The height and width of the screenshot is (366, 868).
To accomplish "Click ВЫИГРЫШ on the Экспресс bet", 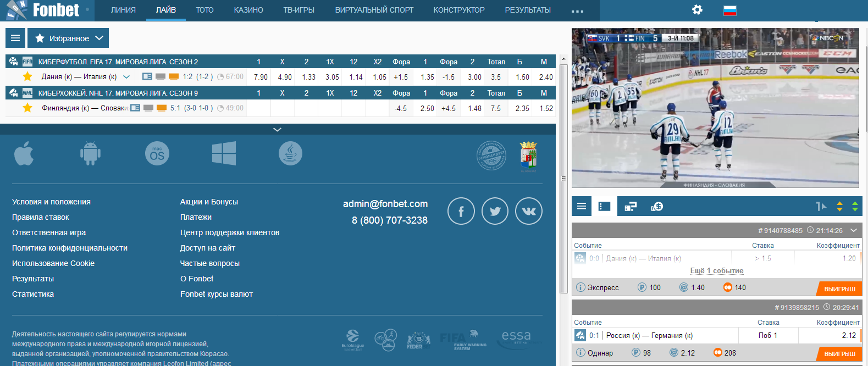I will click(839, 289).
